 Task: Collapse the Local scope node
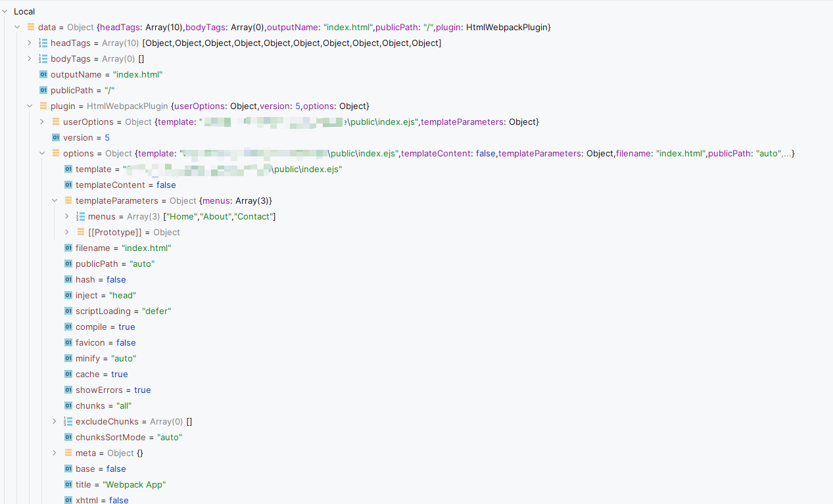tap(5, 11)
